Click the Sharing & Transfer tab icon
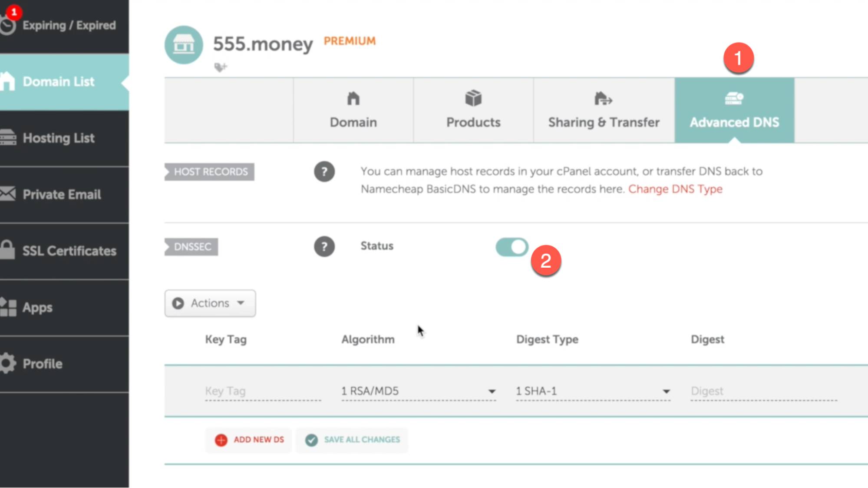The width and height of the screenshot is (868, 488). click(x=603, y=99)
